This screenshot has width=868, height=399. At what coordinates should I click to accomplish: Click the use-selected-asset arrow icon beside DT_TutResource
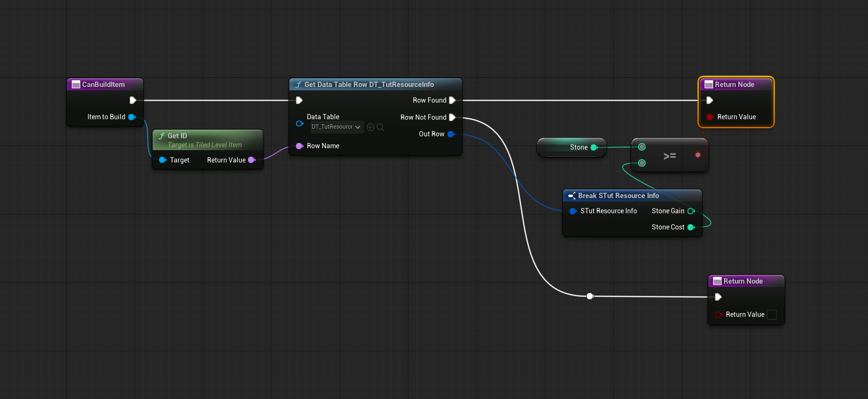(x=371, y=127)
